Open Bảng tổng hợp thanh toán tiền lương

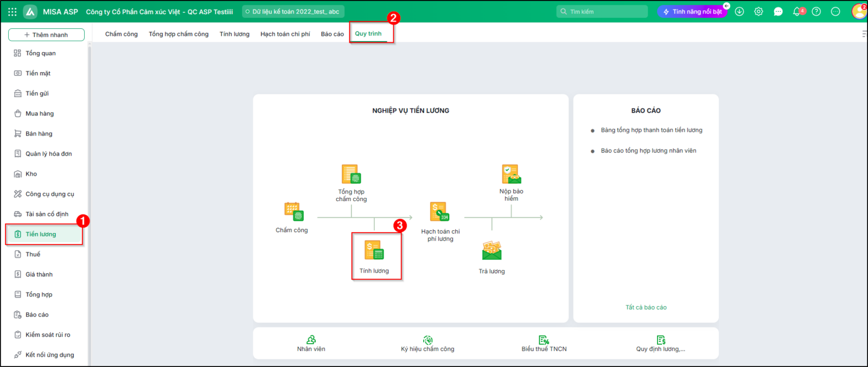coord(652,130)
